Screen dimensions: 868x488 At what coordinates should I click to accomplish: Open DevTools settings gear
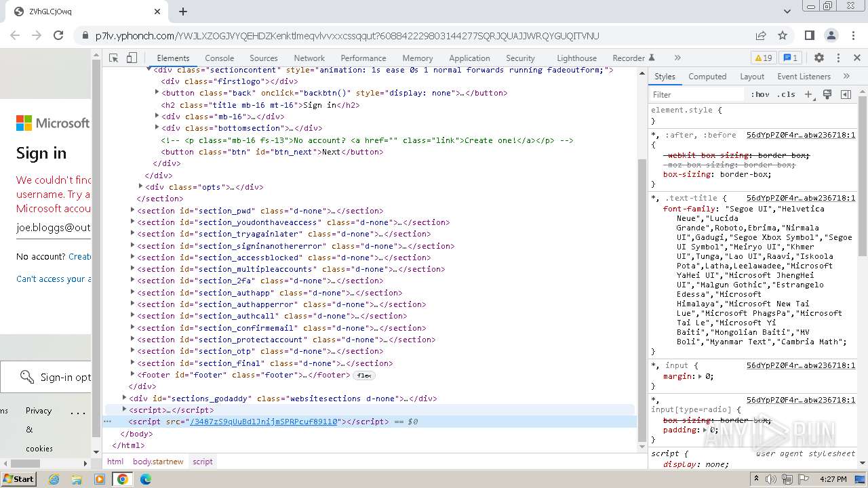click(x=819, y=58)
